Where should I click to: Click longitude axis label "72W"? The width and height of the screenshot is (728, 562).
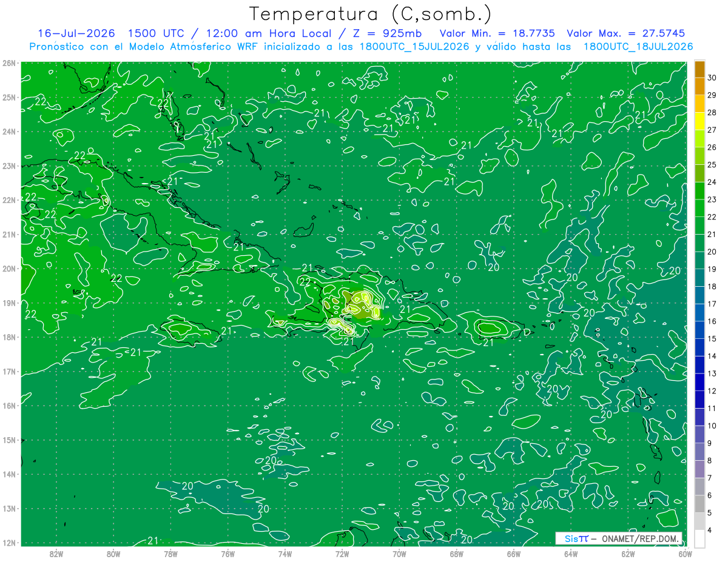tap(342, 554)
